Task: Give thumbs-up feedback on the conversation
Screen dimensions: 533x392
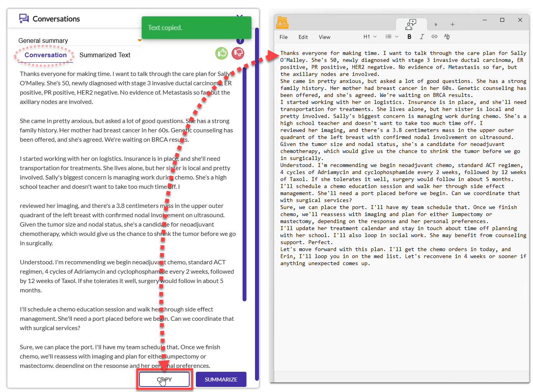Action: [221, 53]
